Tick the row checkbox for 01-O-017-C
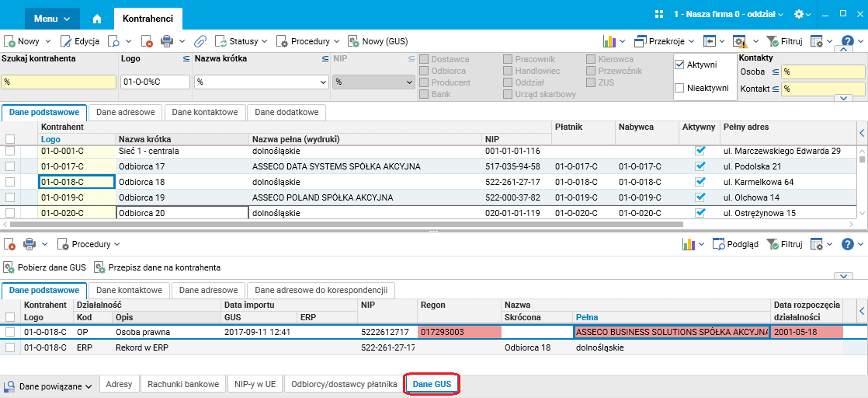Screen dimensions: 868x398 tap(10, 166)
